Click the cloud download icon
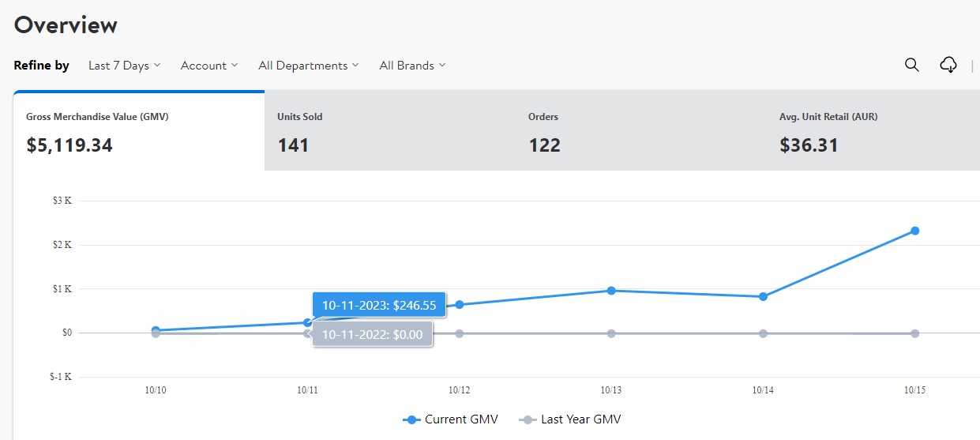The image size is (980, 440). click(x=948, y=66)
